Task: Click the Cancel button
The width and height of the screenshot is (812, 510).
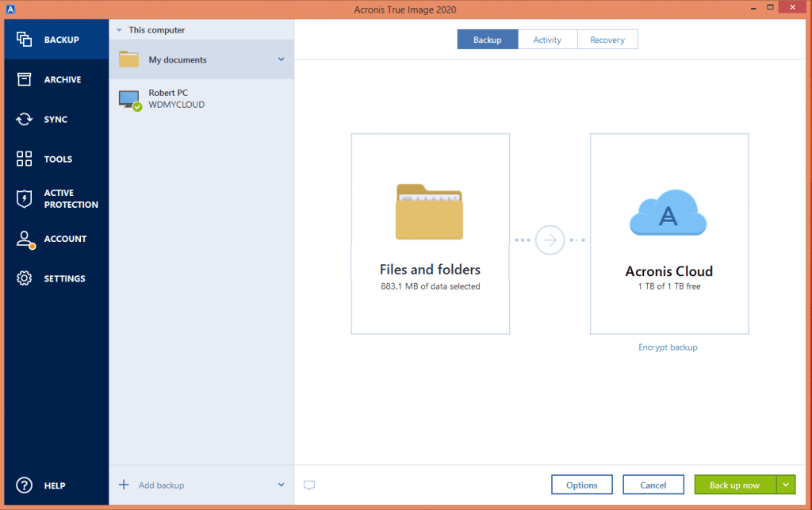Action: [653, 485]
